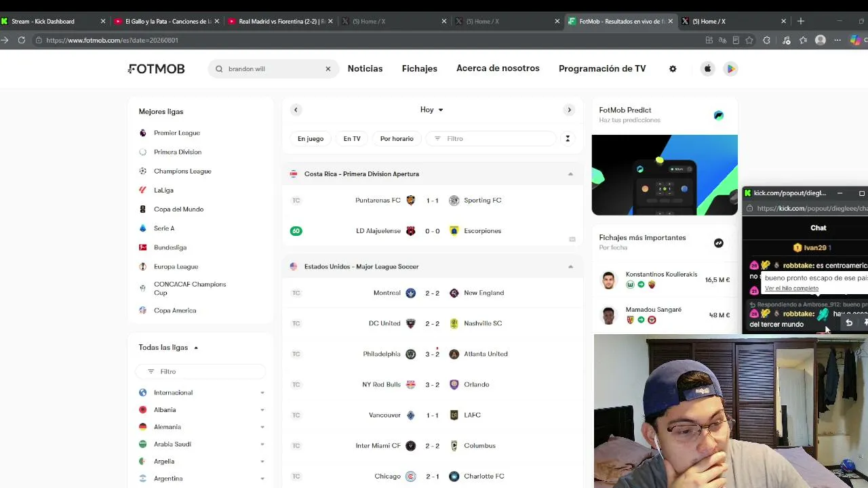
Task: Open Puntarenas FC vs Sporting FC match
Action: point(433,201)
